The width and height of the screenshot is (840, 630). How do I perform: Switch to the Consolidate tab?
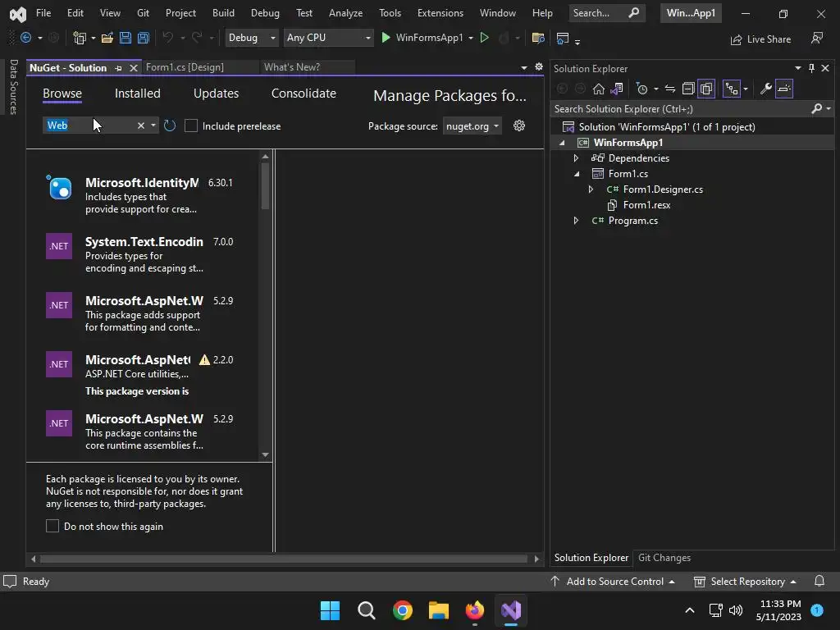(304, 94)
